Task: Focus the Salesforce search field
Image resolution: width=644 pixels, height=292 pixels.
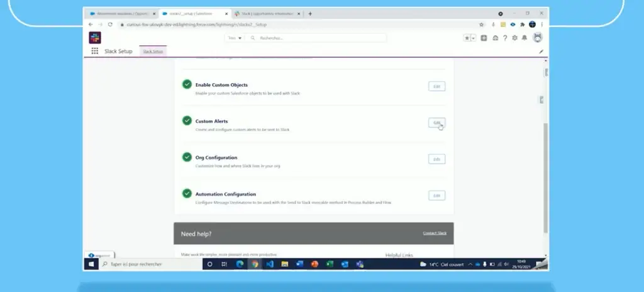Action: [x=316, y=38]
